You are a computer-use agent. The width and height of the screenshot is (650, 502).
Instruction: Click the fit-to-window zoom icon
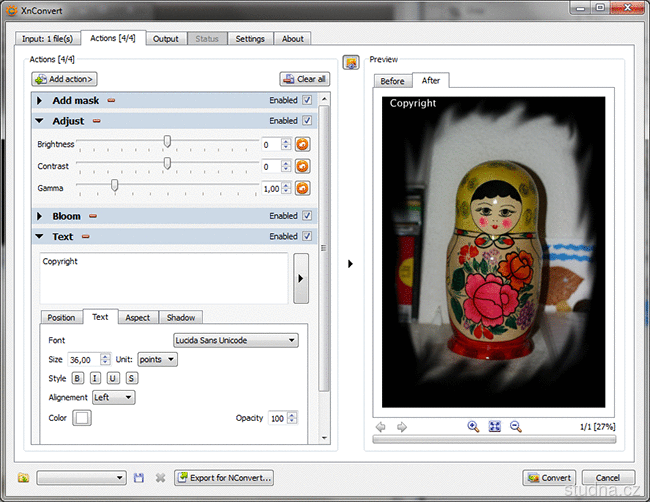[494, 427]
